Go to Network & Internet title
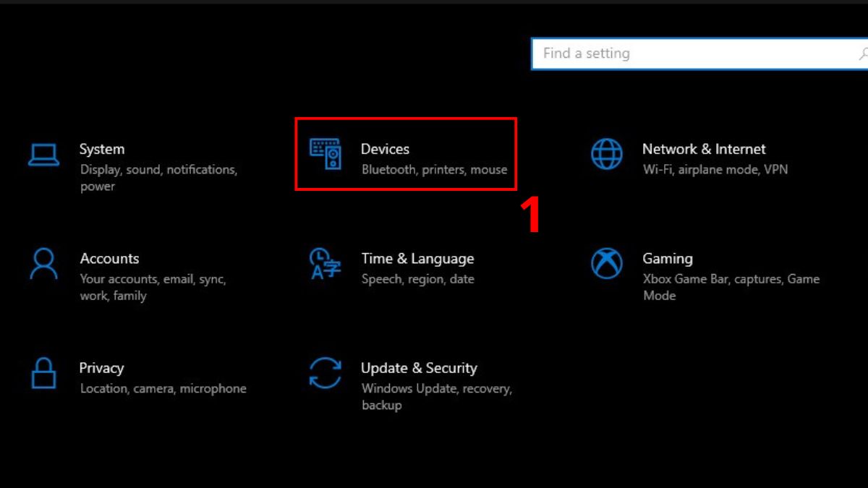 click(x=704, y=149)
